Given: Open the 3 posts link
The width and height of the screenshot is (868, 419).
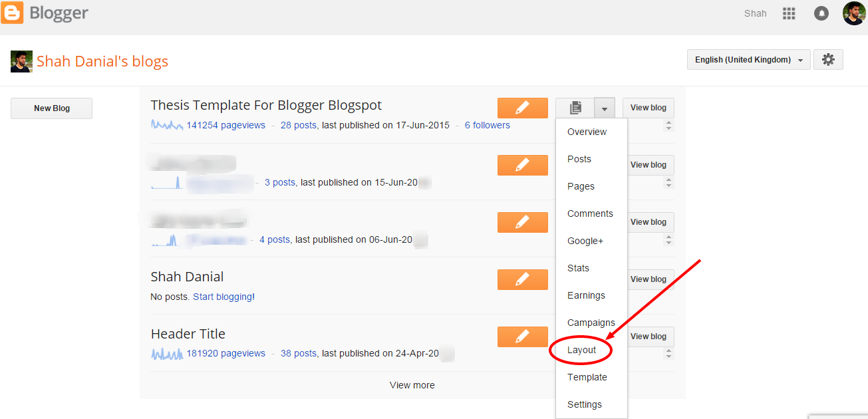Looking at the screenshot, I should (279, 182).
